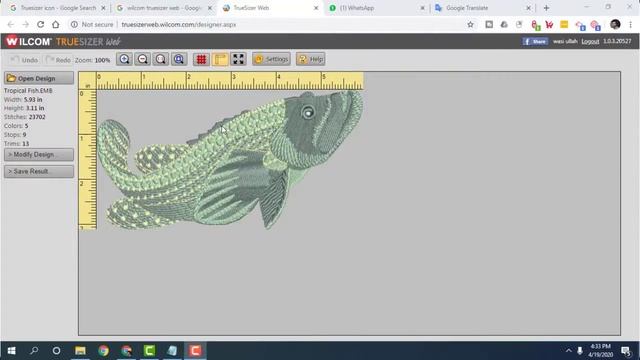Image resolution: width=640 pixels, height=360 pixels.
Task: Click the yellow square extension icon
Action: coord(564,24)
